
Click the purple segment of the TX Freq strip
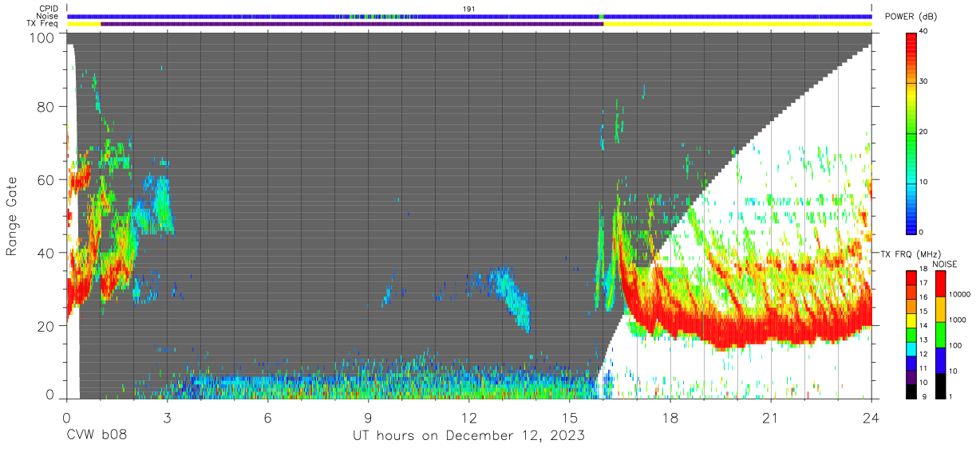click(352, 24)
